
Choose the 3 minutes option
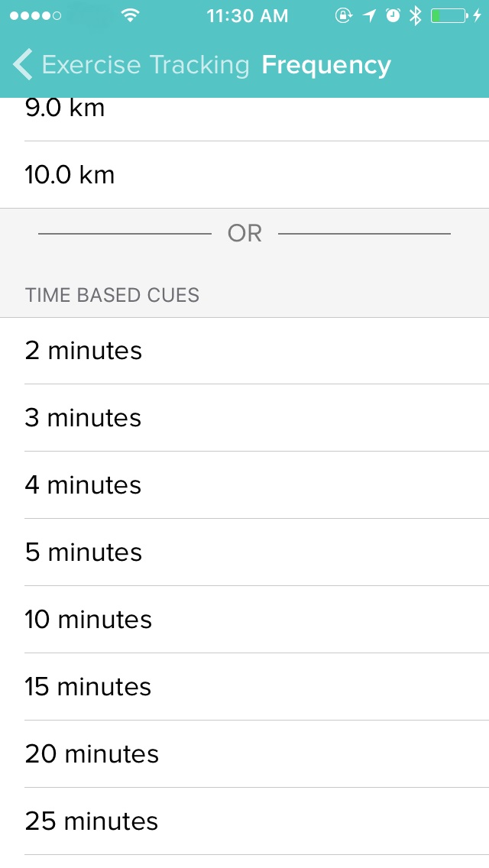point(244,418)
